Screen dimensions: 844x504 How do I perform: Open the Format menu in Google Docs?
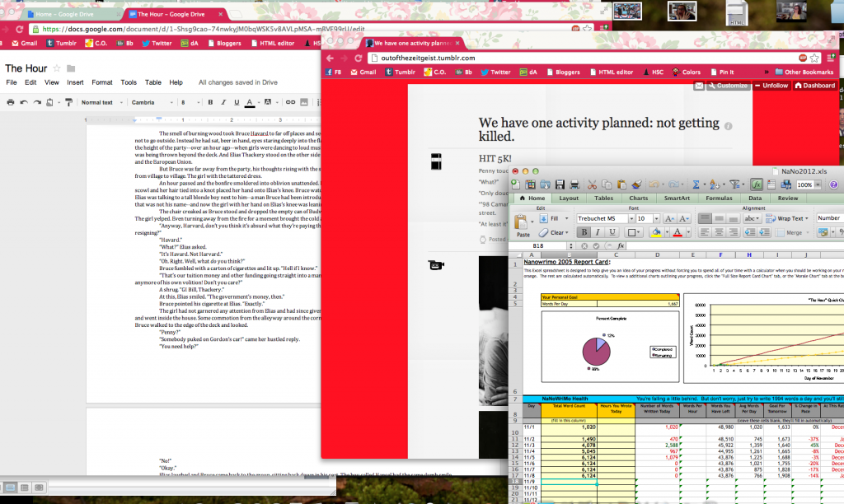pos(102,82)
